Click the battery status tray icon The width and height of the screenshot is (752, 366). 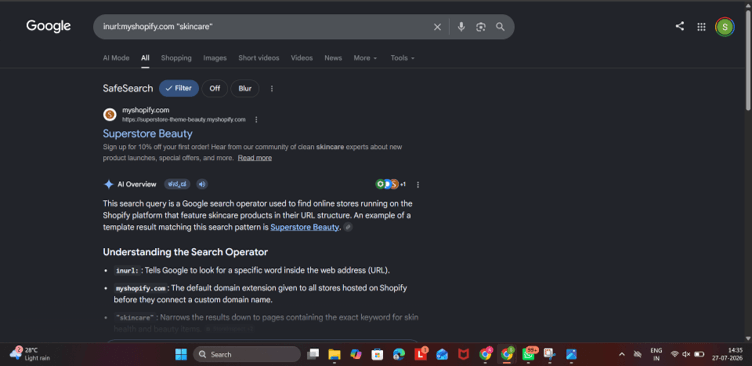pos(699,354)
